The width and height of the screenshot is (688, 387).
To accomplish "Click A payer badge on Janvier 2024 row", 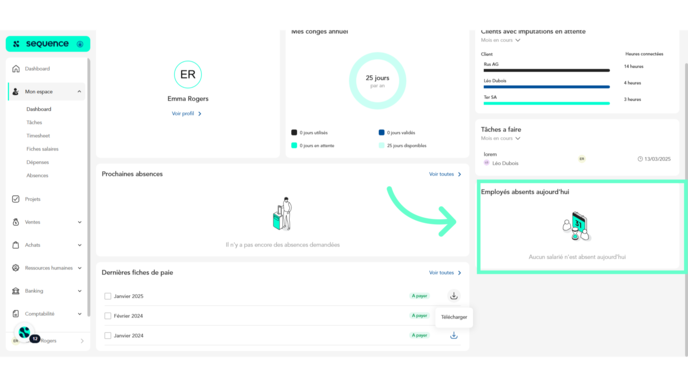I will pyautogui.click(x=419, y=335).
